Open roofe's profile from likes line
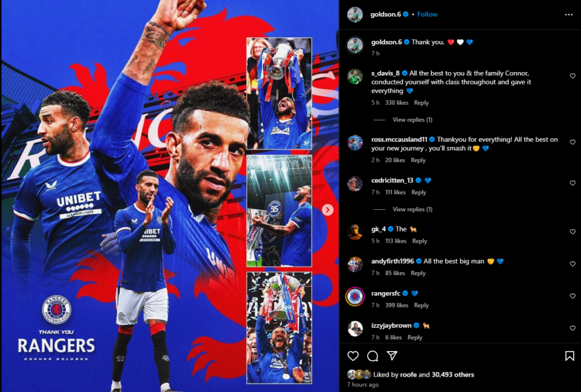581x392 pixels. [409, 374]
